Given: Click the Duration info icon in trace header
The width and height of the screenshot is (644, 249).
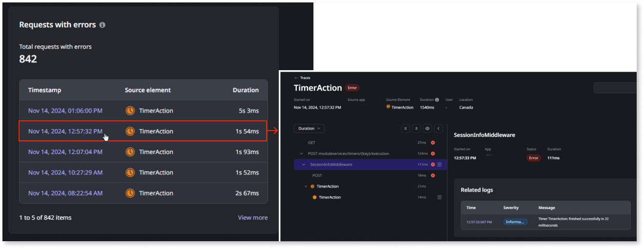Looking at the screenshot, I should 437,100.
